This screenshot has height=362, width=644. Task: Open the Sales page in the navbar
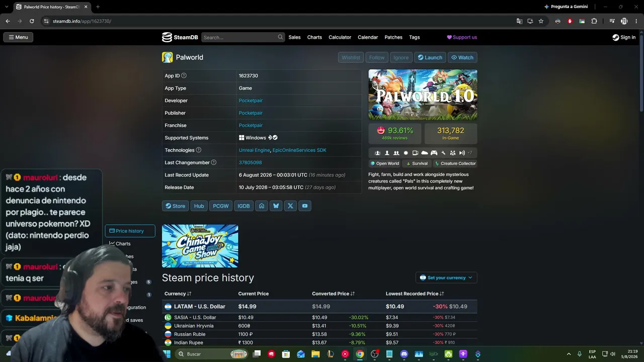click(x=295, y=37)
